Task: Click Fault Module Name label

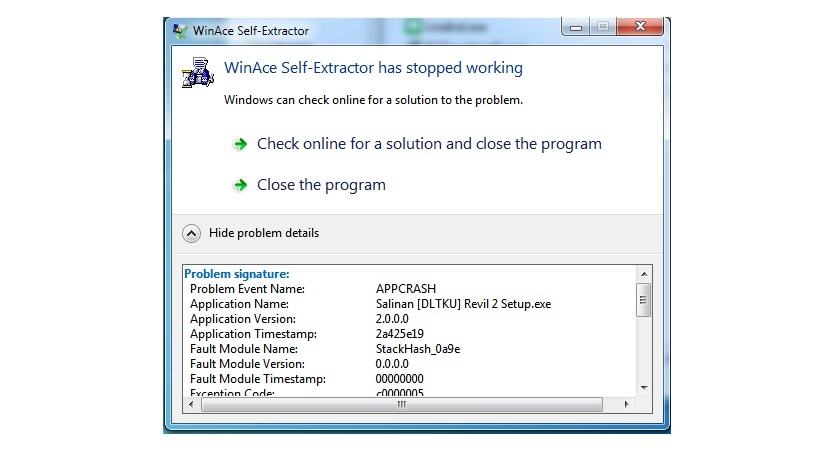Action: [x=244, y=349]
